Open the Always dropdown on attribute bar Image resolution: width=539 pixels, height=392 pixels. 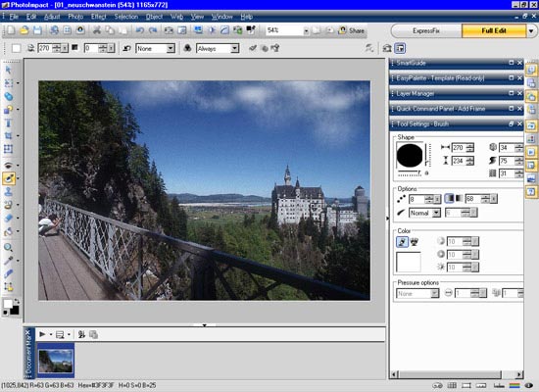235,48
